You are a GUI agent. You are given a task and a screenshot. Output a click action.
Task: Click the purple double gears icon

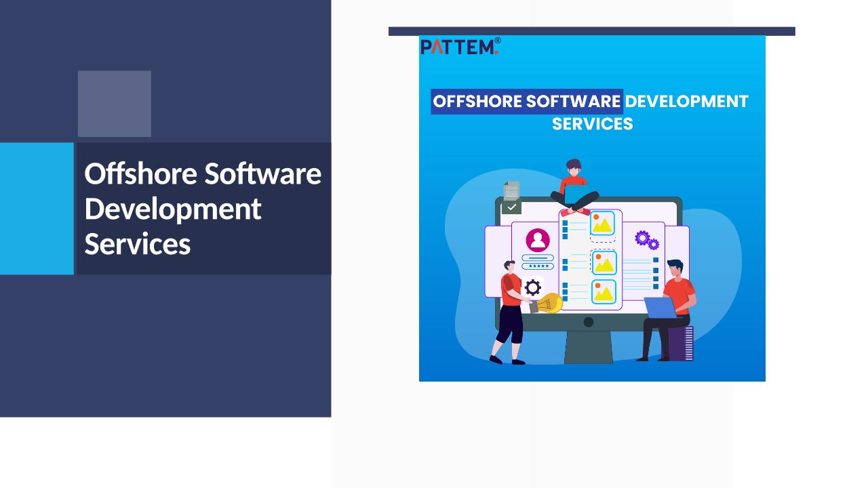click(x=646, y=240)
